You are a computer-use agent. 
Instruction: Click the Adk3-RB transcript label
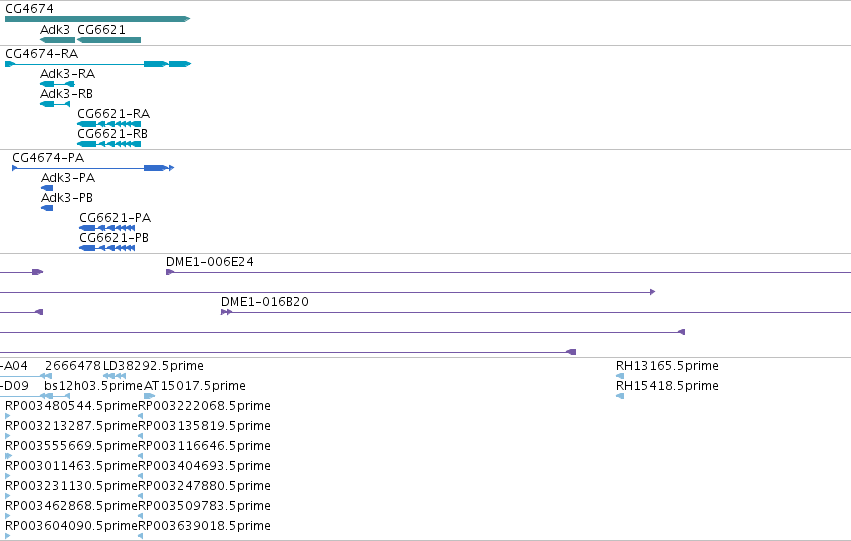(x=67, y=94)
